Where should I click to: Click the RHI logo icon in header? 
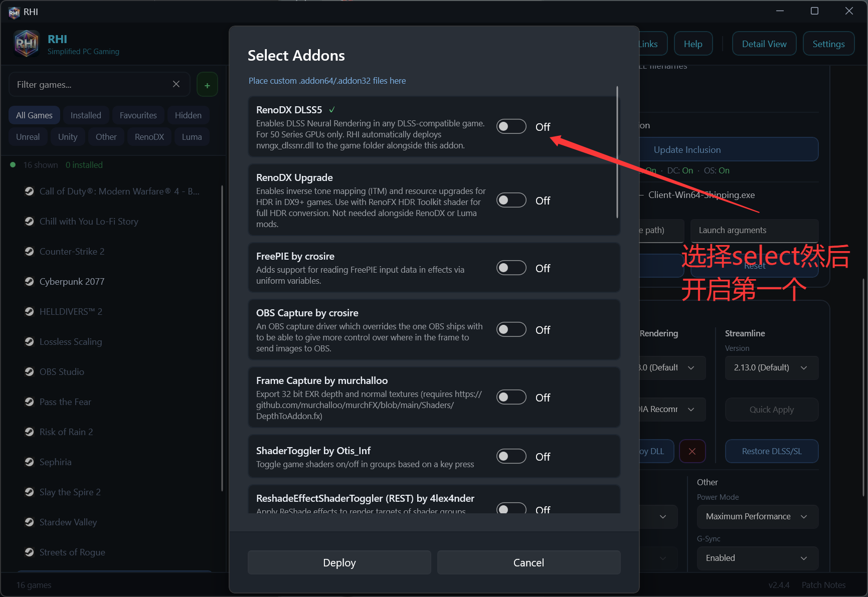click(27, 44)
